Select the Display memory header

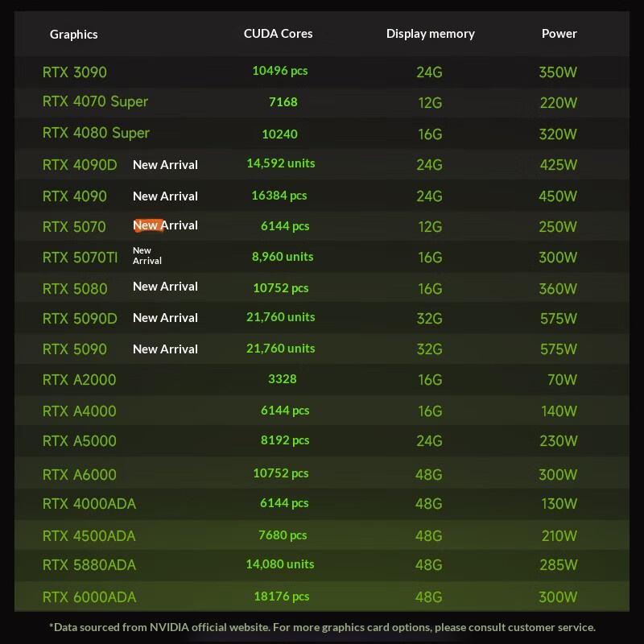tap(431, 34)
